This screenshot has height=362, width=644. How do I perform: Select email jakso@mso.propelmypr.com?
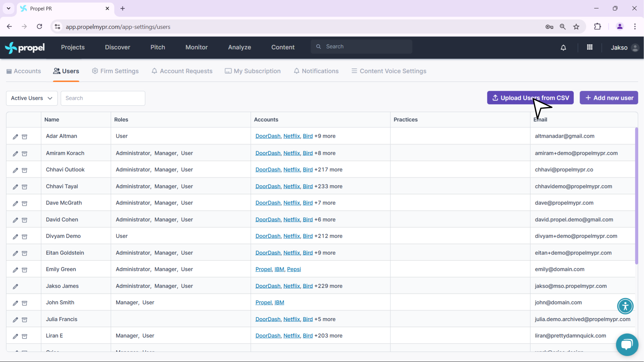point(571,286)
